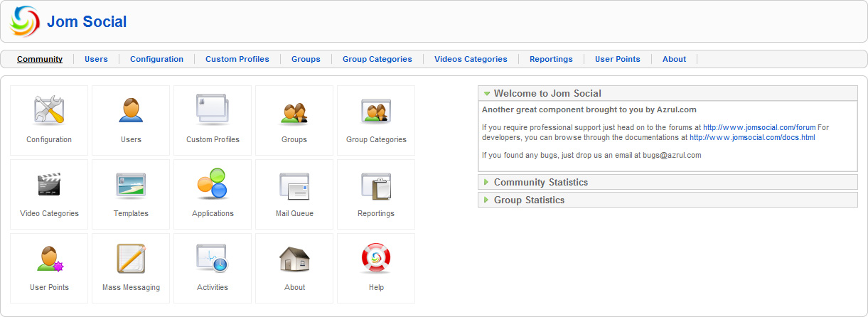Open the Group Categories icon
This screenshot has height=317, width=868.
376,111
